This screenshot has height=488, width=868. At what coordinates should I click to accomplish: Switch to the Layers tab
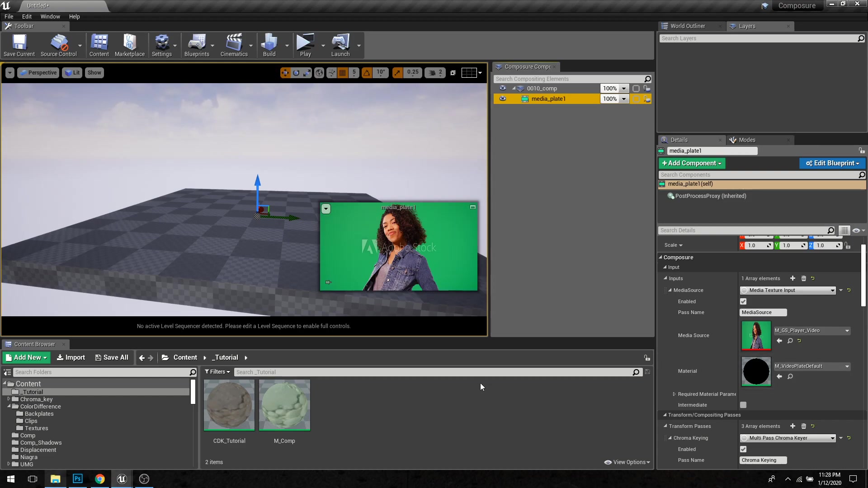coord(747,26)
